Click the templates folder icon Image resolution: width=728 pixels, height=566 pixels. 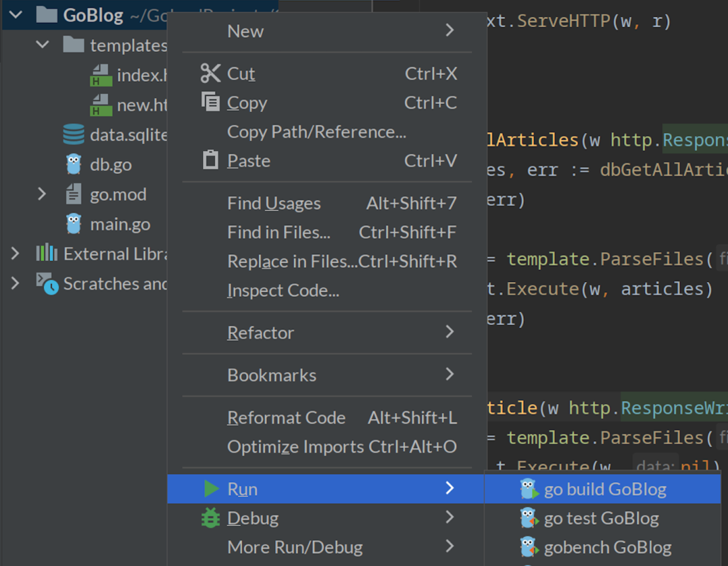73,45
